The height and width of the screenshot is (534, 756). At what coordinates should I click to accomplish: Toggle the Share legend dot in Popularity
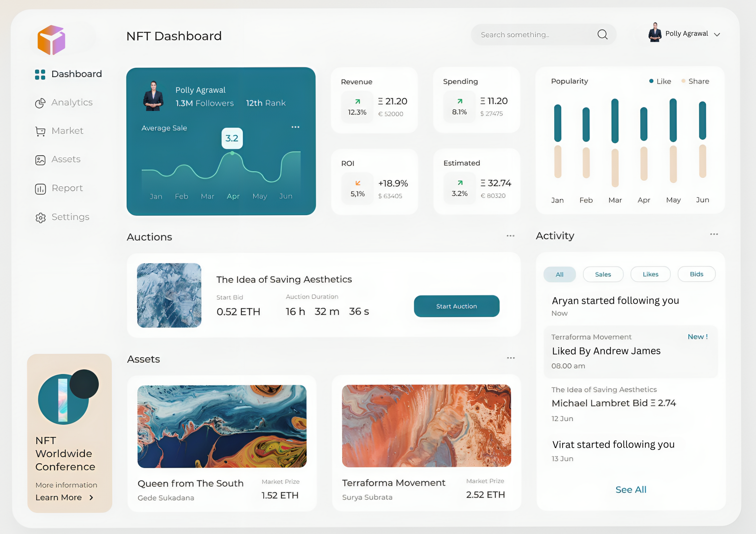683,81
